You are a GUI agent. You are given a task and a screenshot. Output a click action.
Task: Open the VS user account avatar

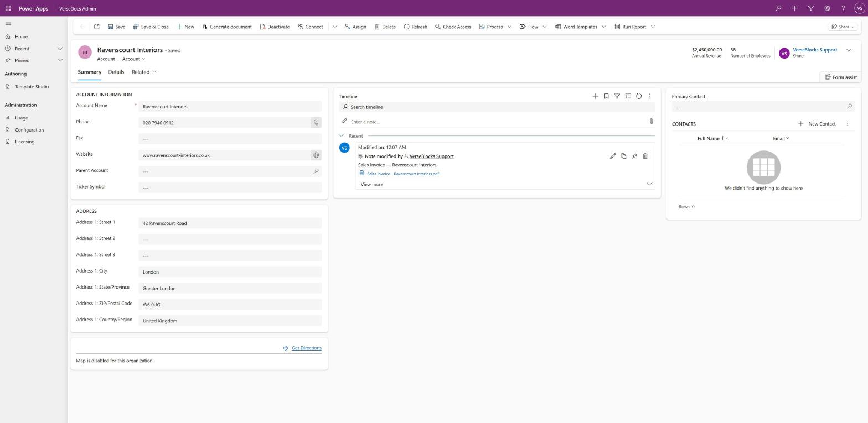[x=860, y=8]
